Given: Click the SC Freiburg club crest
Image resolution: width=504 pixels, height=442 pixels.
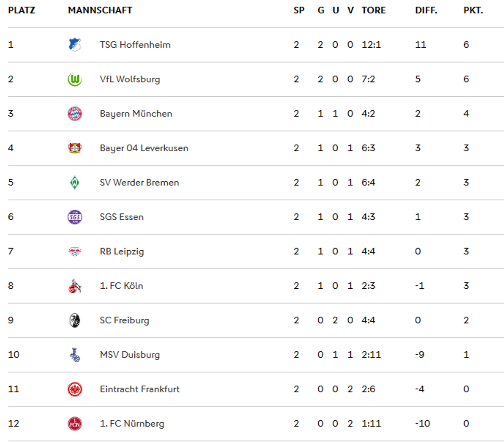Looking at the screenshot, I should pyautogui.click(x=75, y=320).
